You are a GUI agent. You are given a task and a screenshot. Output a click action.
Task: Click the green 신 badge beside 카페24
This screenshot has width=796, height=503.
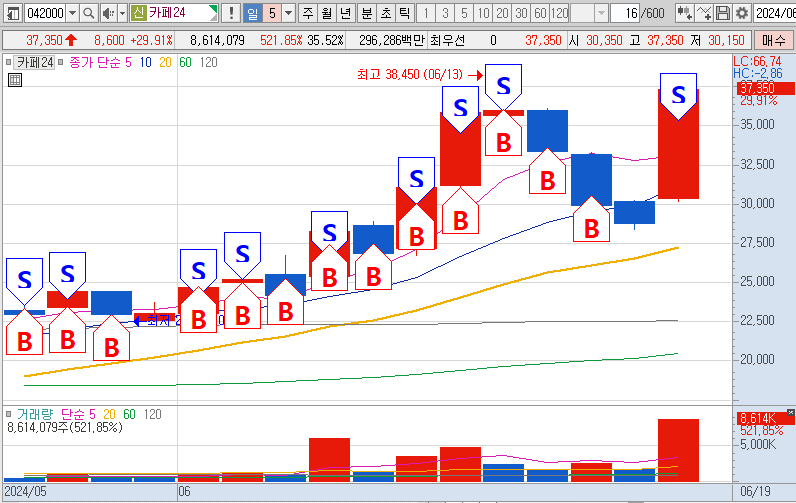(x=138, y=13)
